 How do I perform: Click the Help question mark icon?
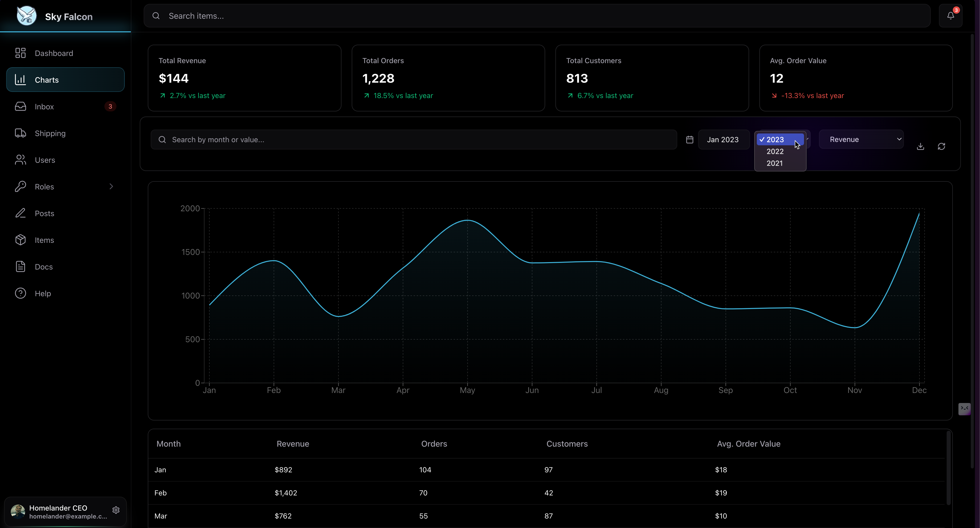[20, 293]
